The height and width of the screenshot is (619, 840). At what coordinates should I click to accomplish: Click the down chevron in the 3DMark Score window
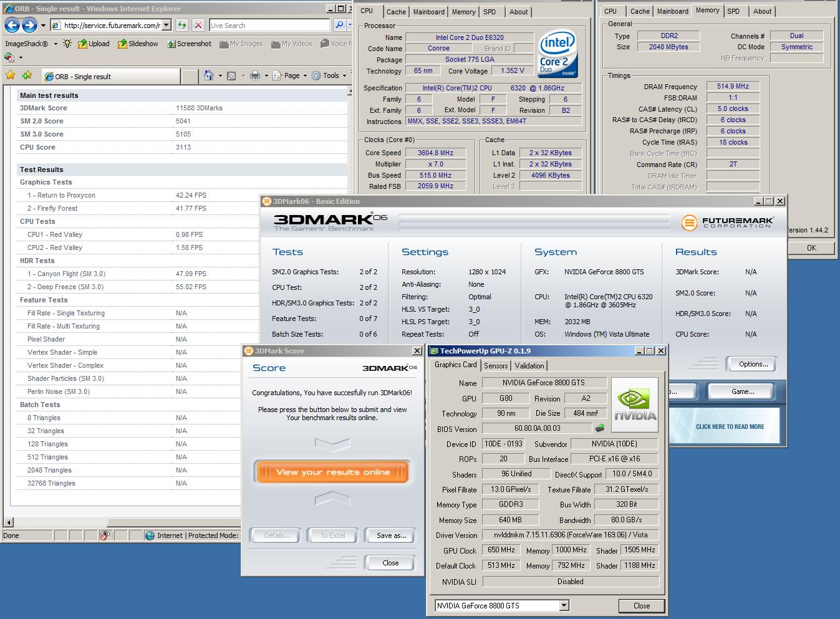tap(332, 444)
